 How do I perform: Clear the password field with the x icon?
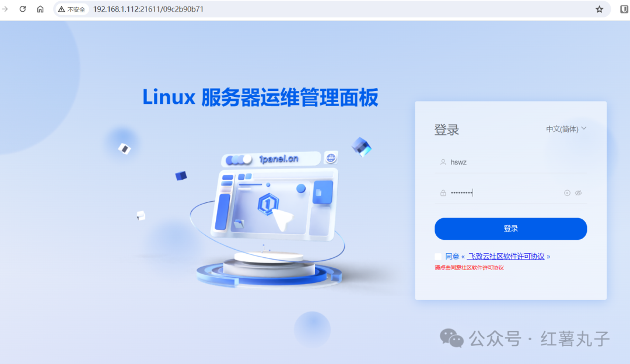click(567, 193)
